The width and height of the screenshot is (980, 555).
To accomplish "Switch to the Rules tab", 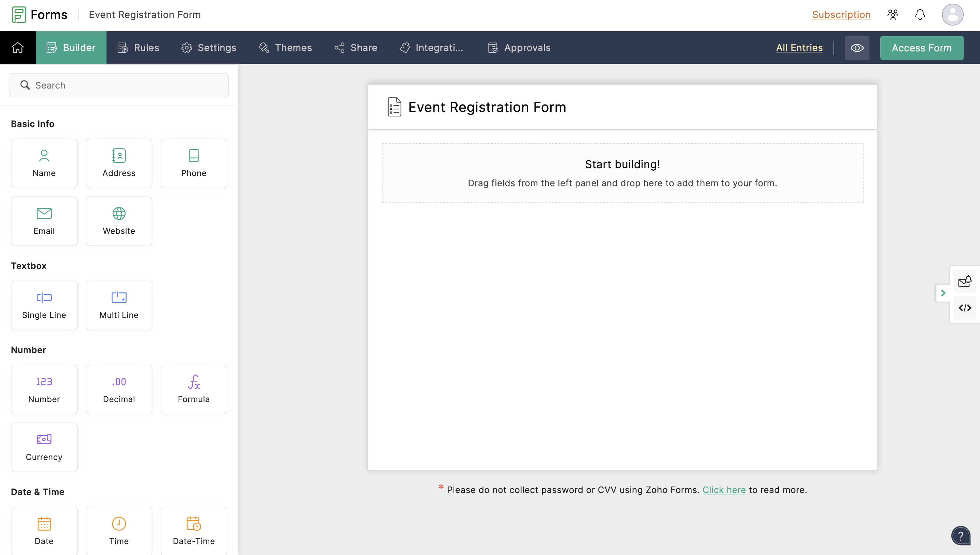I will pos(138,48).
